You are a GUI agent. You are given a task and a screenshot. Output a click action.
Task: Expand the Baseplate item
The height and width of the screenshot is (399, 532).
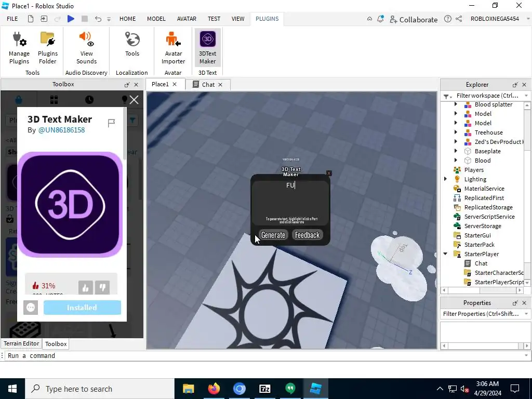coord(456,151)
